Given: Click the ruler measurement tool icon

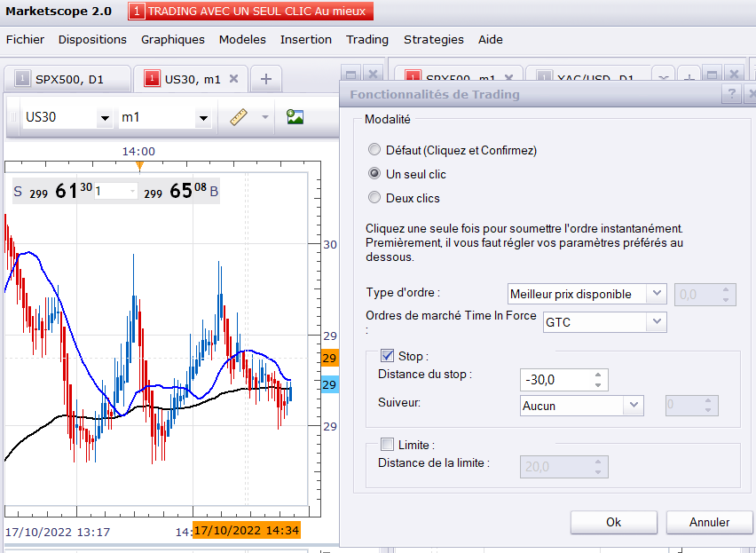Looking at the screenshot, I should pyautogui.click(x=237, y=117).
